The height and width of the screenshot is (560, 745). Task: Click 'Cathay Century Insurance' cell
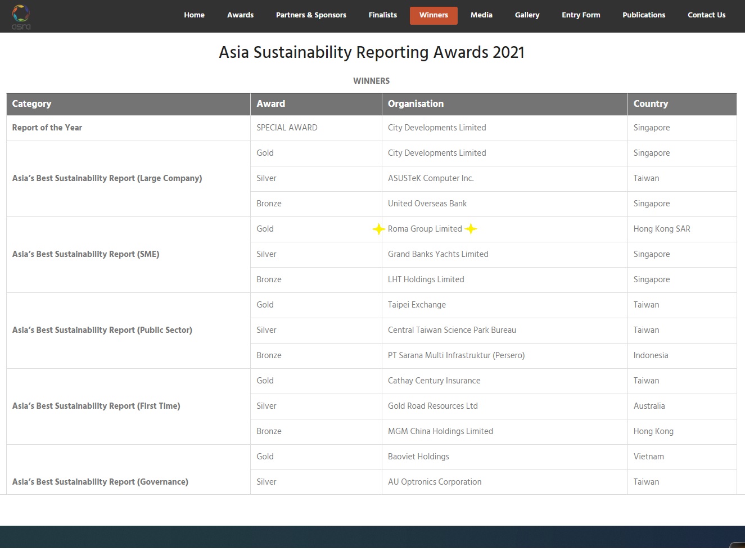click(x=504, y=381)
